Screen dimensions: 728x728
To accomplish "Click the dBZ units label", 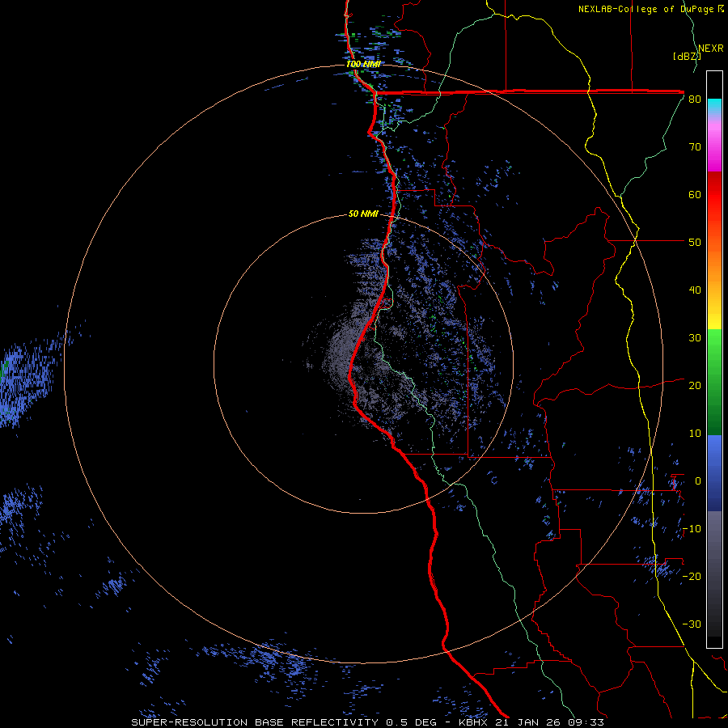I will click(x=687, y=57).
